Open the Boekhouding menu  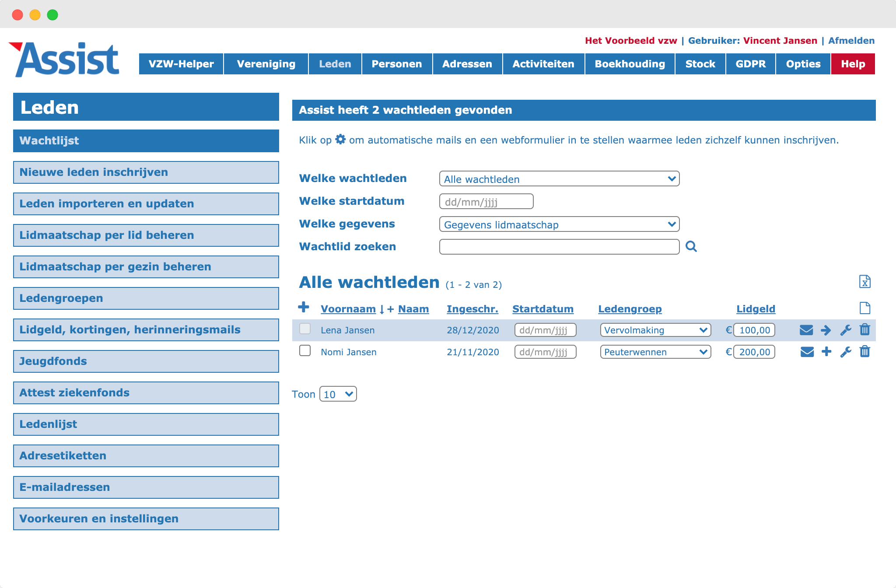(630, 64)
